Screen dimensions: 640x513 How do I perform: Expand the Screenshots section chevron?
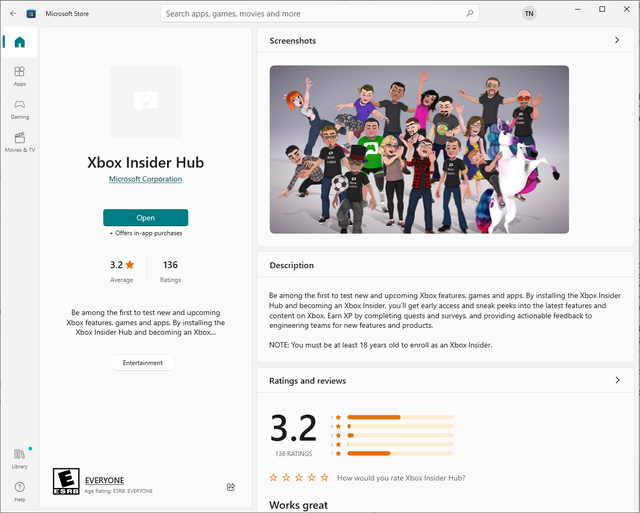click(616, 41)
